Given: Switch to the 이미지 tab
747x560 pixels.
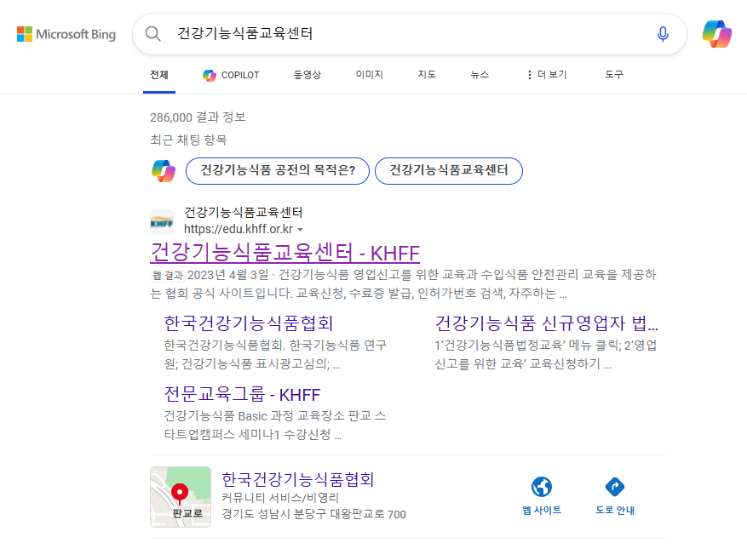Looking at the screenshot, I should click(x=368, y=75).
